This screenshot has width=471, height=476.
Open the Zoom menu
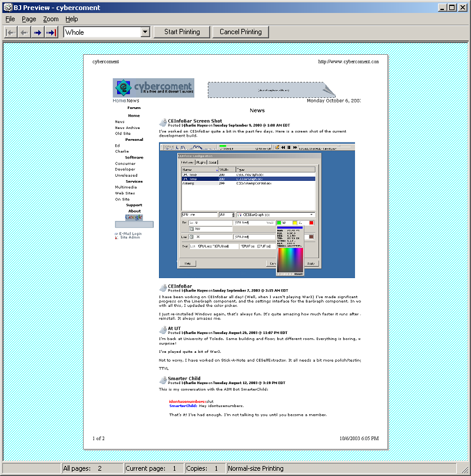51,19
